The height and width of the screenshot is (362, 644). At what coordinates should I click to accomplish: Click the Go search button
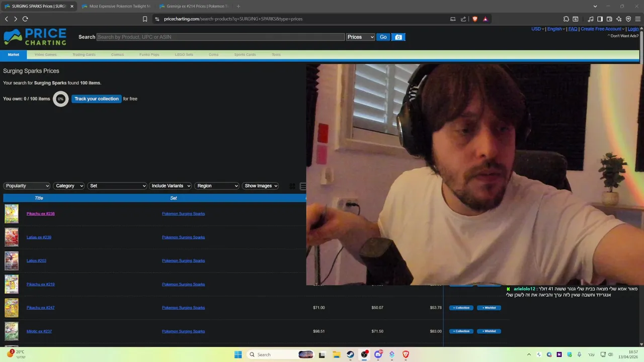[383, 37]
